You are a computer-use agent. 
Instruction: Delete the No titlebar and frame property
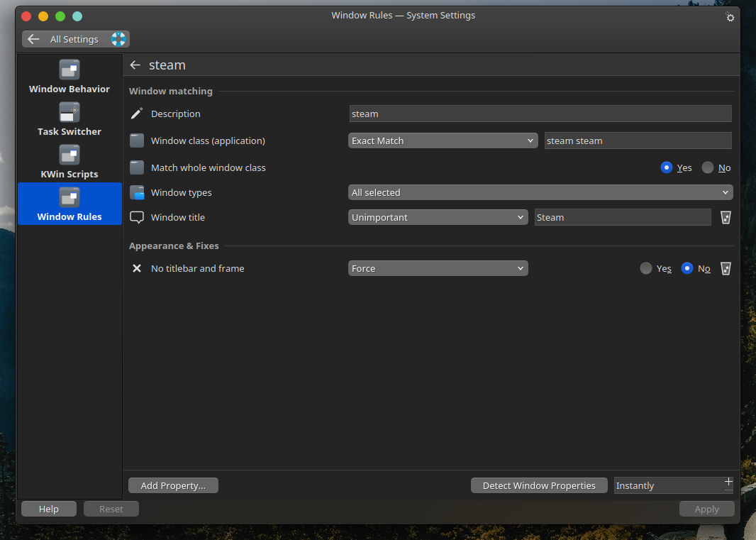726,268
